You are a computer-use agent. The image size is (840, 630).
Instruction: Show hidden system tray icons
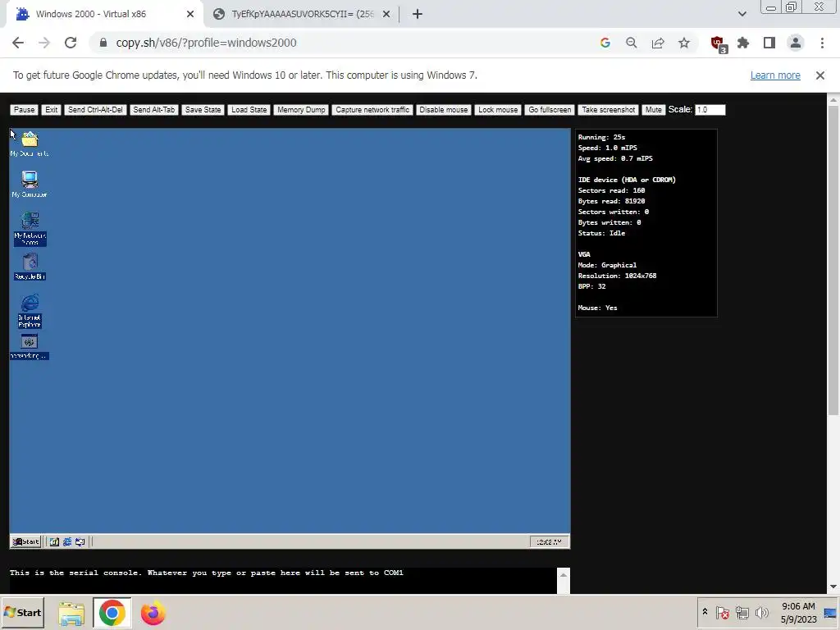coord(705,612)
